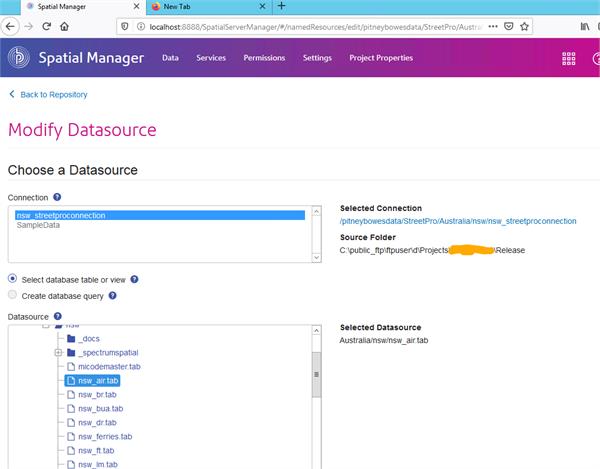Open the browser library icon

click(585, 26)
